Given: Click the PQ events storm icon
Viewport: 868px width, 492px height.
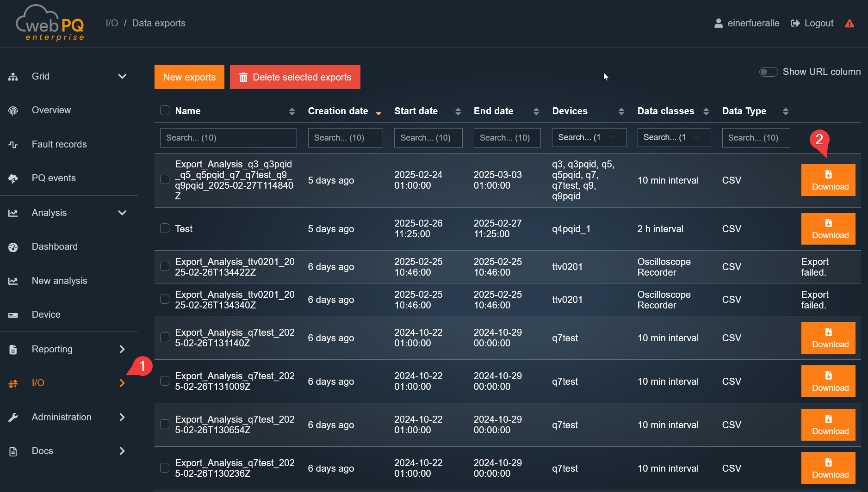Looking at the screenshot, I should click(x=13, y=178).
